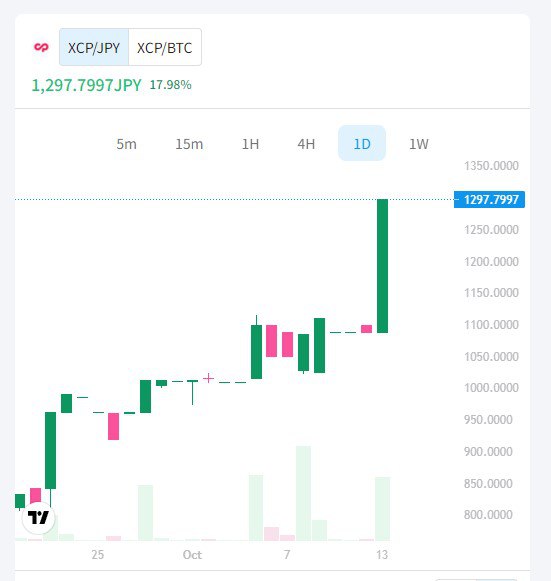
Task: Click the 25 date axis label
Action: tap(98, 555)
